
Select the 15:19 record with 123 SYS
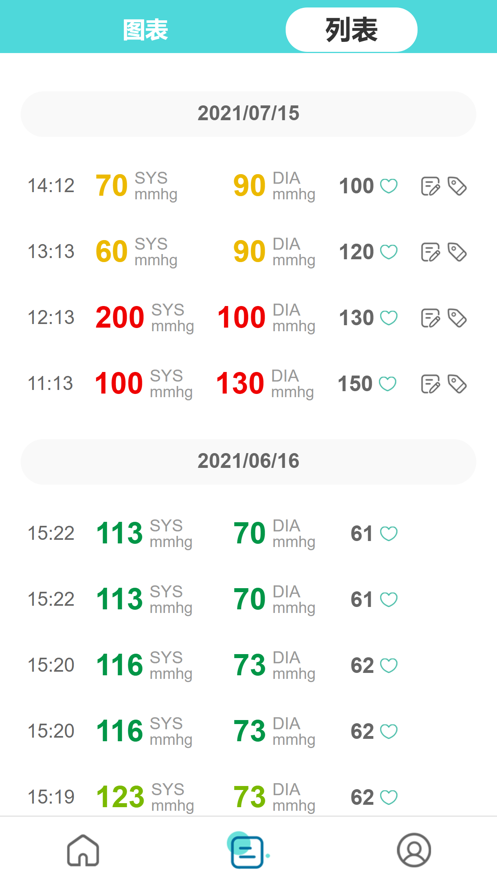tap(248, 797)
